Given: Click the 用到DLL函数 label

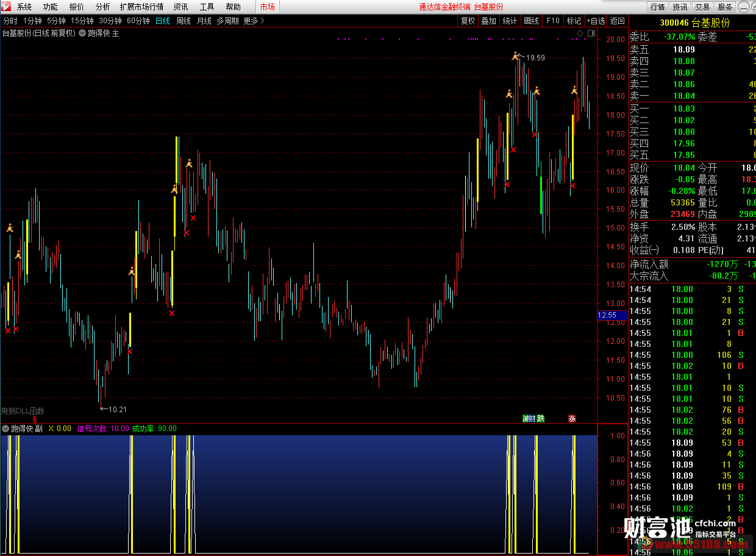Looking at the screenshot, I should (x=23, y=412).
